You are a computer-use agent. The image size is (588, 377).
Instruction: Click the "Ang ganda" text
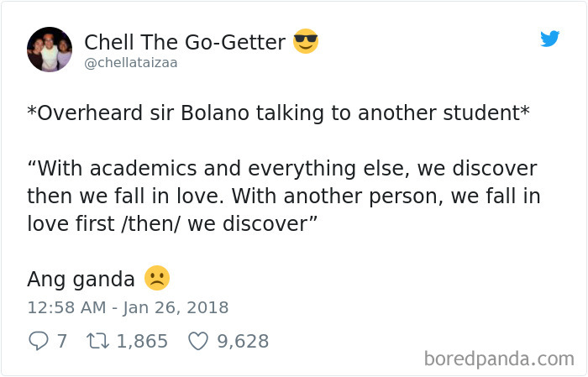coord(81,280)
